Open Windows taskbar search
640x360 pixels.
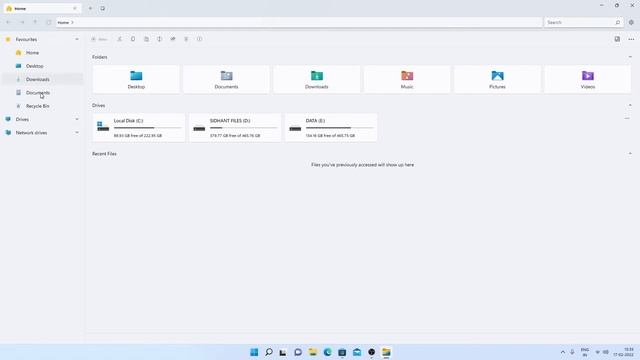tap(269, 352)
